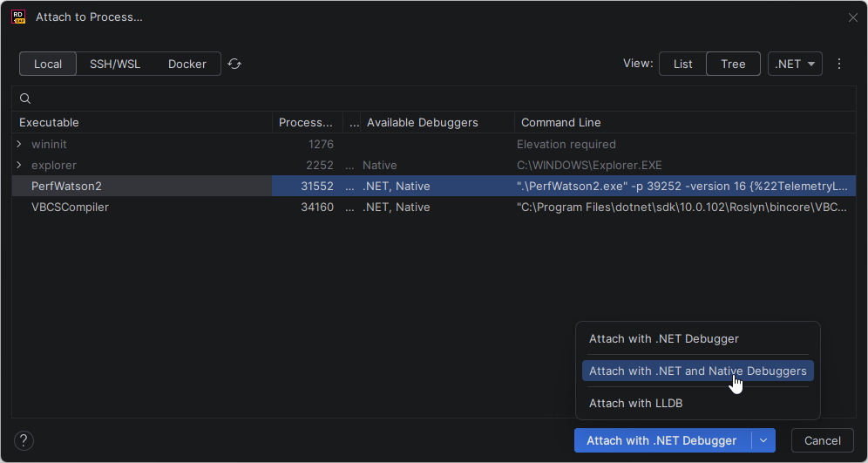The image size is (868, 463).
Task: Click the search magnifier icon
Action: point(25,99)
